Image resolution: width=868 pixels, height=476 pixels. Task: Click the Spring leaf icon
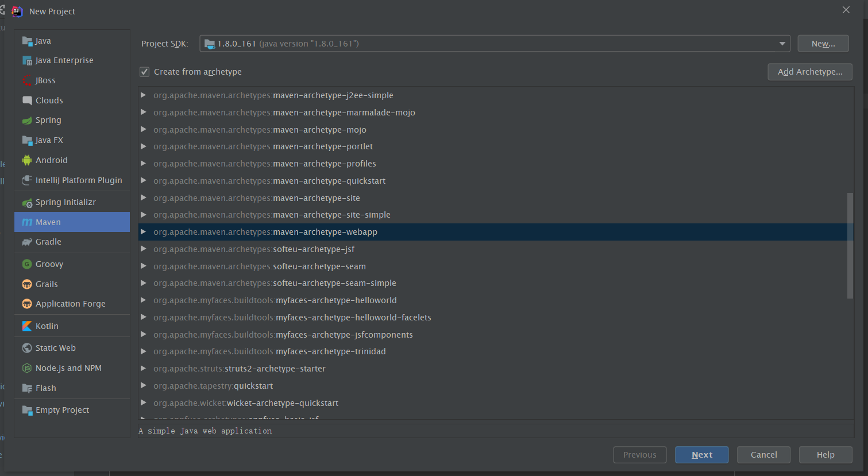pyautogui.click(x=27, y=120)
